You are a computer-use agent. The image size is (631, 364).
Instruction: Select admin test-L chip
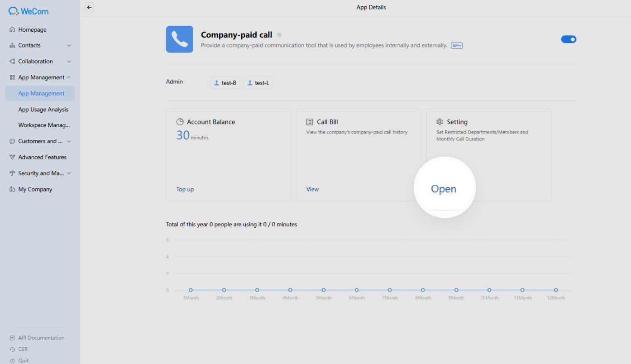click(x=258, y=83)
